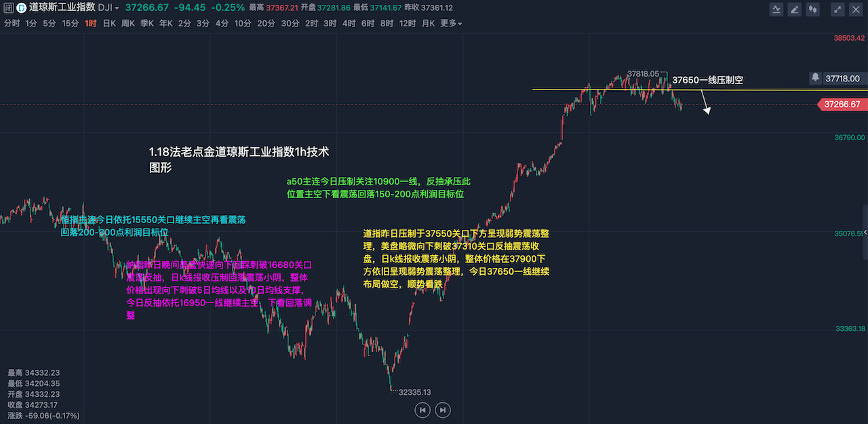Expand chart to fullscreen
This screenshot has width=868, height=424.
pos(838,9)
